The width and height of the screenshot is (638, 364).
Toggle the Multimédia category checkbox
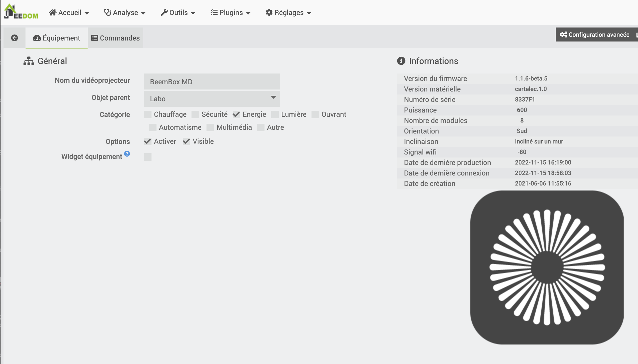[x=210, y=127]
